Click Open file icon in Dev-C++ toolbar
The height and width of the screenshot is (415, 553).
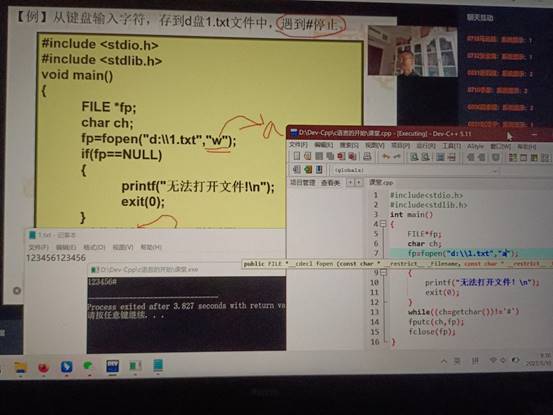click(x=307, y=156)
